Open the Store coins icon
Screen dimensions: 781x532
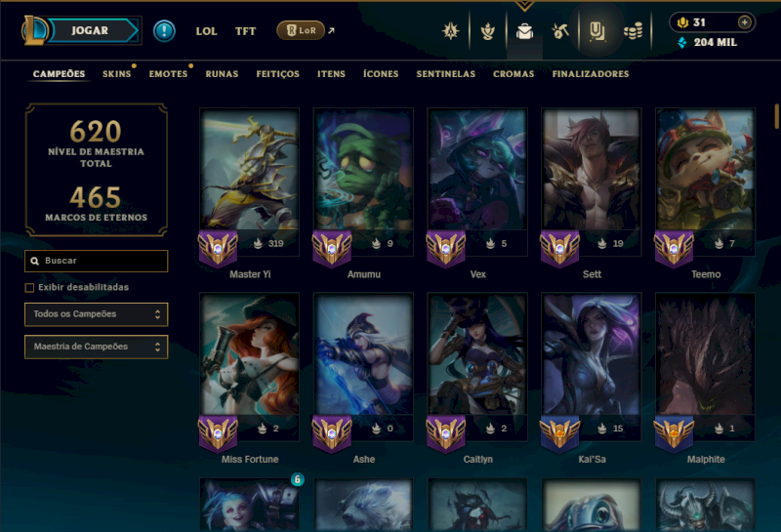[633, 31]
